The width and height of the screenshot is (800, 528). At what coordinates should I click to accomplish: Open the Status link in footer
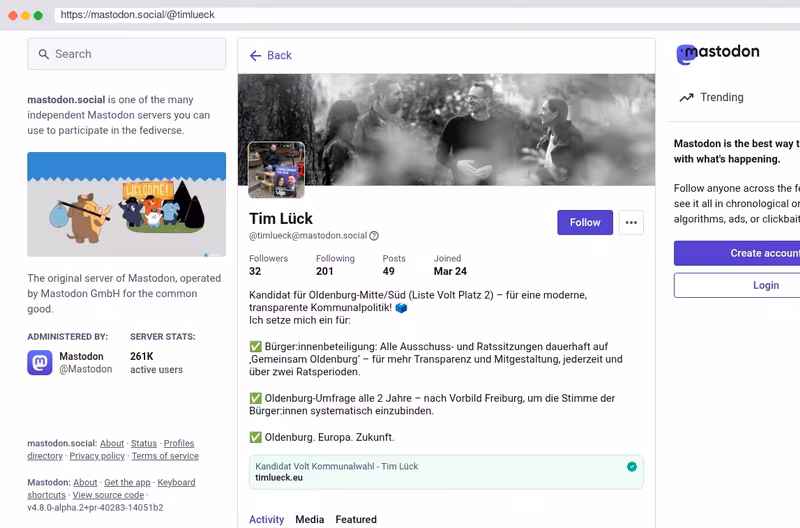click(x=144, y=443)
